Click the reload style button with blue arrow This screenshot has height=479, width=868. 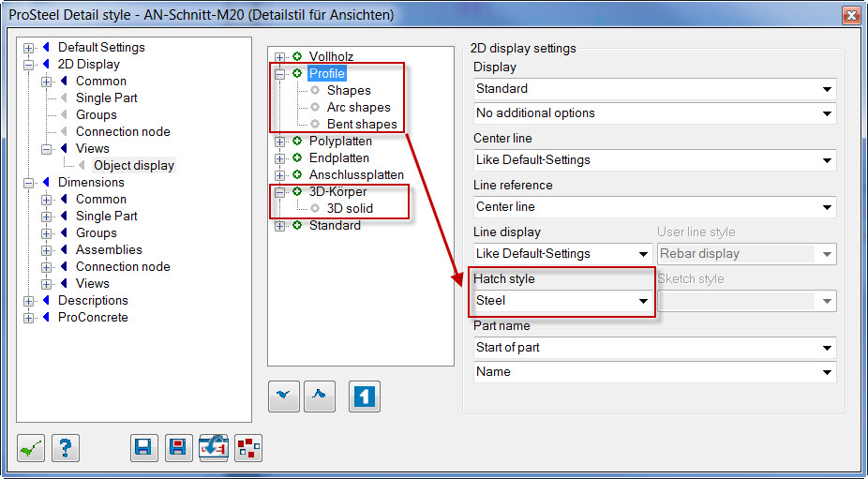[x=214, y=448]
